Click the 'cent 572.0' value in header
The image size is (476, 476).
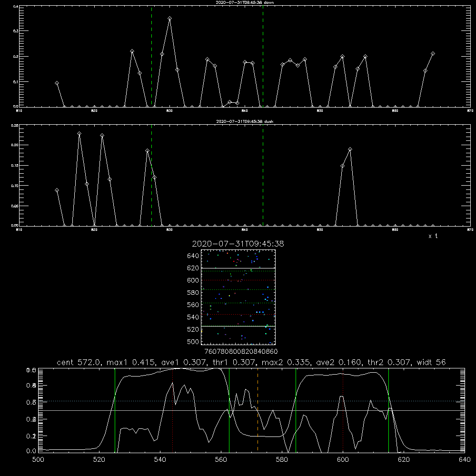click(79, 362)
